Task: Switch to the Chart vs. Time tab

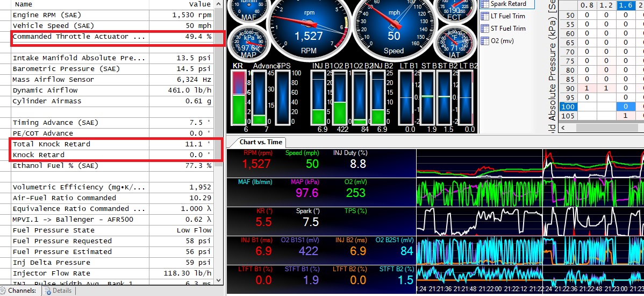Action: (x=260, y=142)
